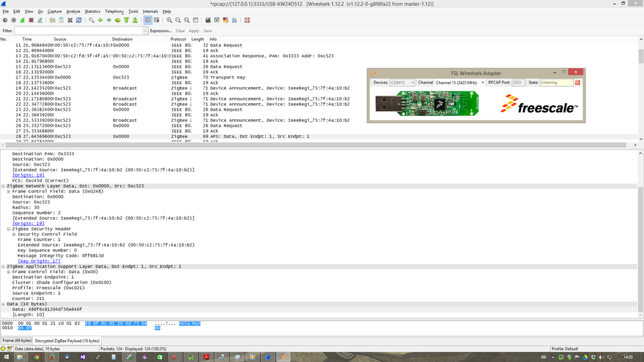Screen dimensions: 644x362
Task: Switch to Decrypted ZigBee Payload tab
Action: [67, 341]
